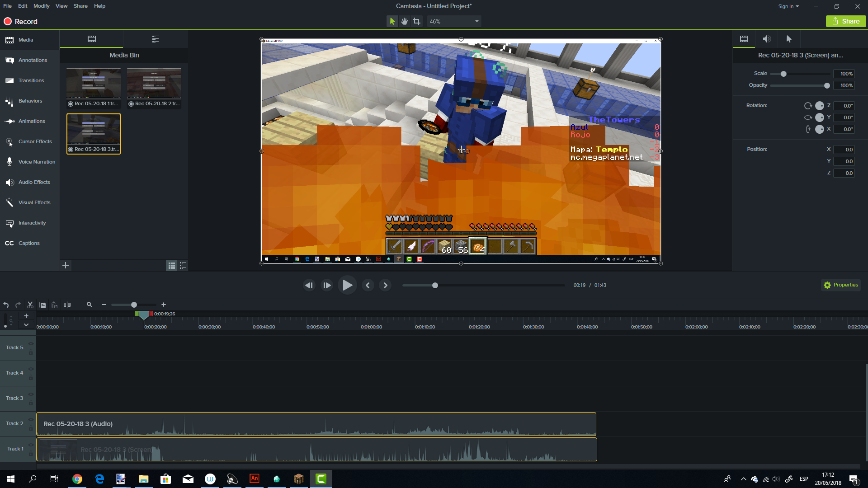Image resolution: width=868 pixels, height=488 pixels.
Task: Open the Audio Effects panel
Action: click(29, 182)
